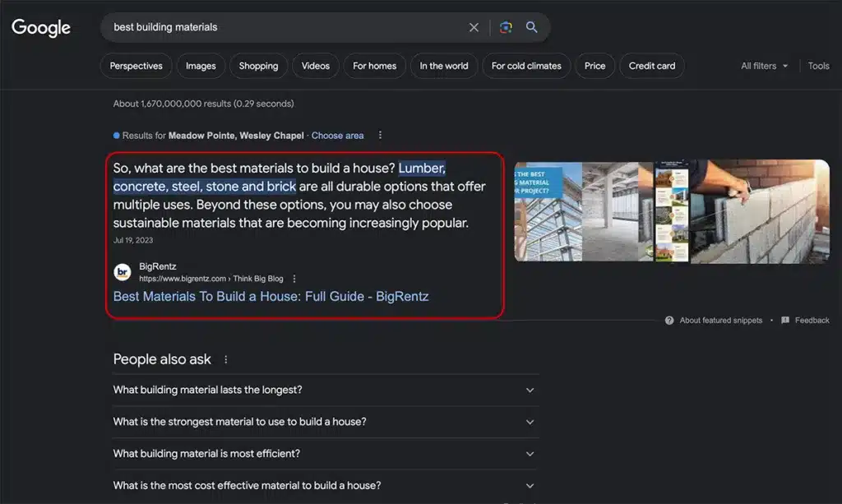
Task: Expand What building material lasts the longest
Action: point(325,391)
